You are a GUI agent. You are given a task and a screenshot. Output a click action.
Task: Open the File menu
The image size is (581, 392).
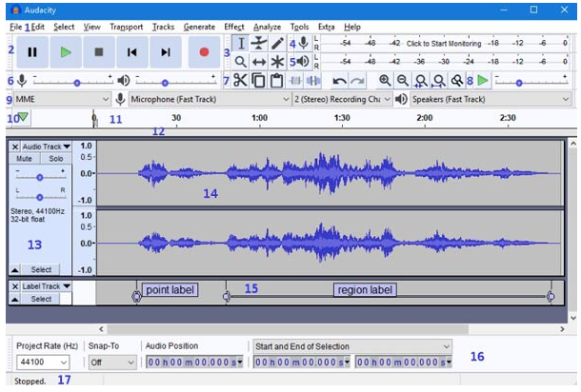[15, 27]
